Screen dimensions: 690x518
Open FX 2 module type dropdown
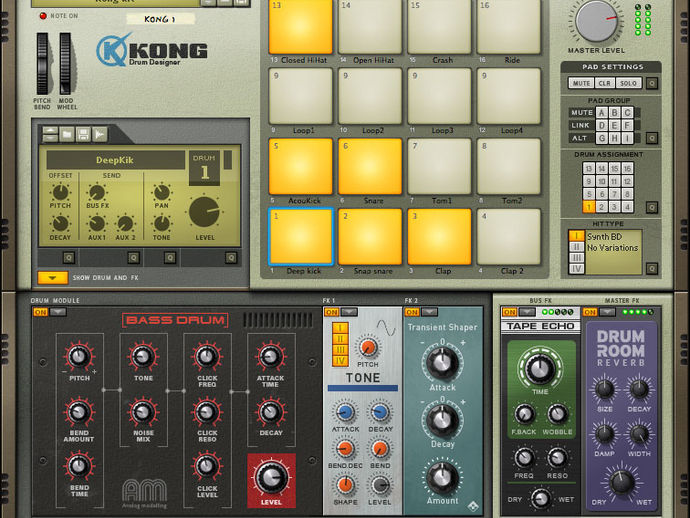(429, 312)
